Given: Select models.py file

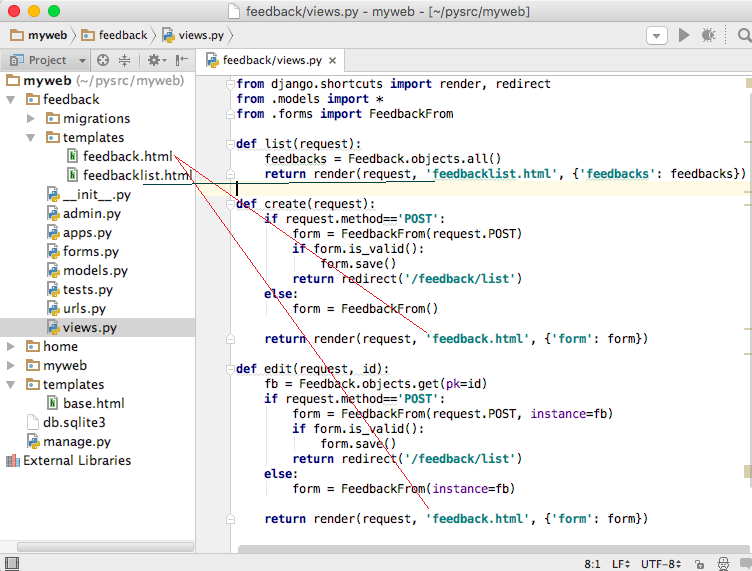Looking at the screenshot, I should (95, 270).
